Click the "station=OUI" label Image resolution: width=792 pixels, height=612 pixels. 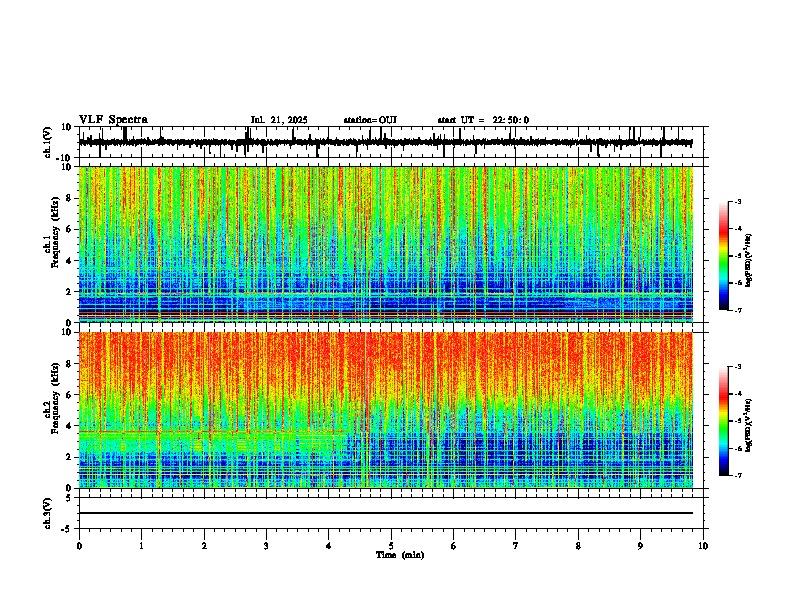[370, 120]
